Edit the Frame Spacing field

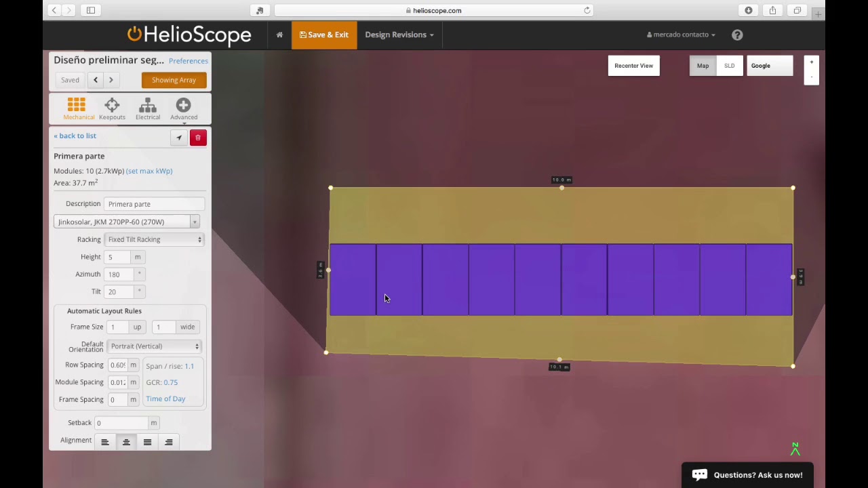click(117, 399)
